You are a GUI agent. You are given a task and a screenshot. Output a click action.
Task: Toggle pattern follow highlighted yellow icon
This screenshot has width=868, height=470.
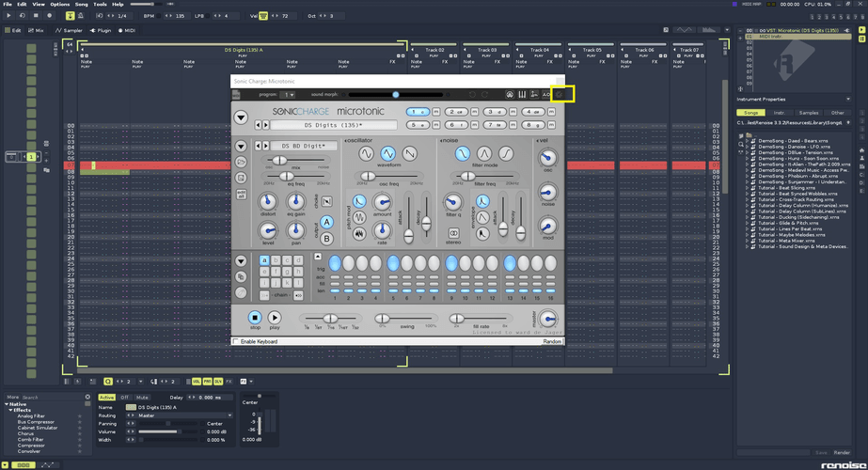pyautogui.click(x=70, y=16)
